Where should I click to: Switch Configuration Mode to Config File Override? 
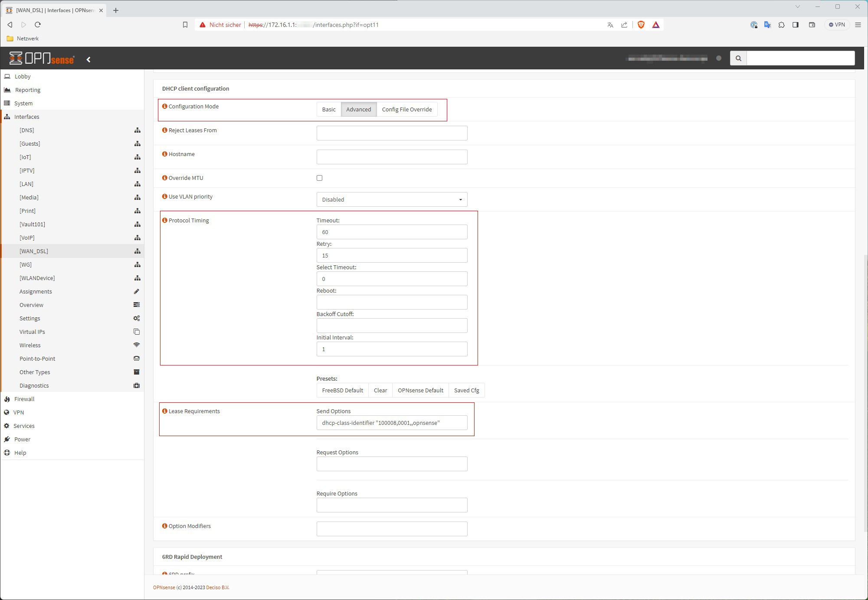tap(407, 109)
